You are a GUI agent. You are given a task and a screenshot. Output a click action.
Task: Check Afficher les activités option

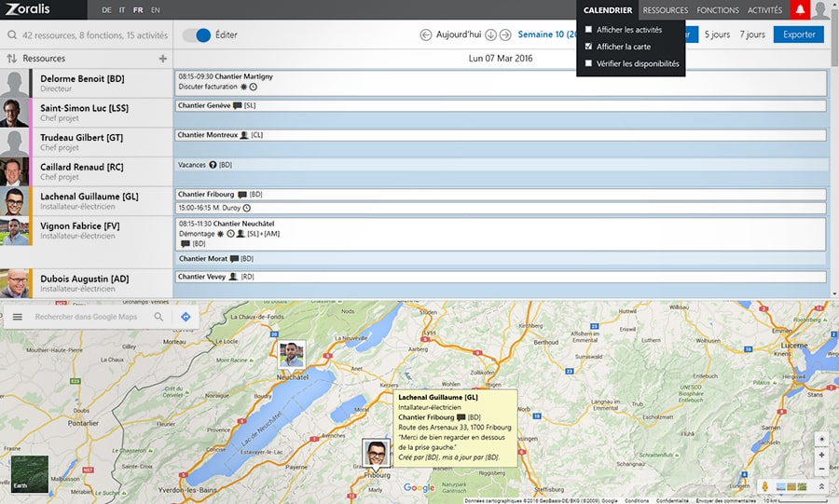click(x=588, y=30)
